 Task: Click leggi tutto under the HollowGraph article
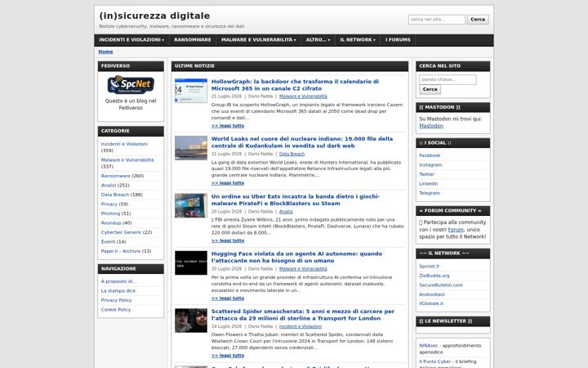[x=228, y=126]
